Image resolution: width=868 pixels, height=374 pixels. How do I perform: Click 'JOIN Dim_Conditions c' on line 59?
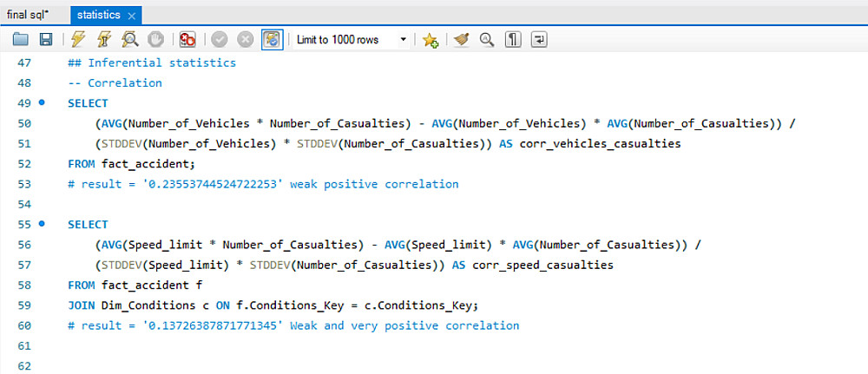click(138, 305)
